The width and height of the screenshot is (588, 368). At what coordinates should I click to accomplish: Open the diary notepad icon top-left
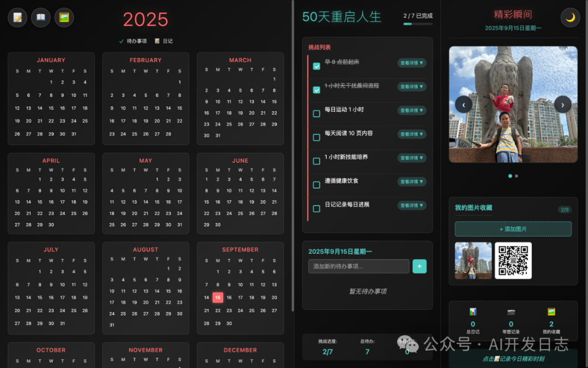(x=17, y=17)
